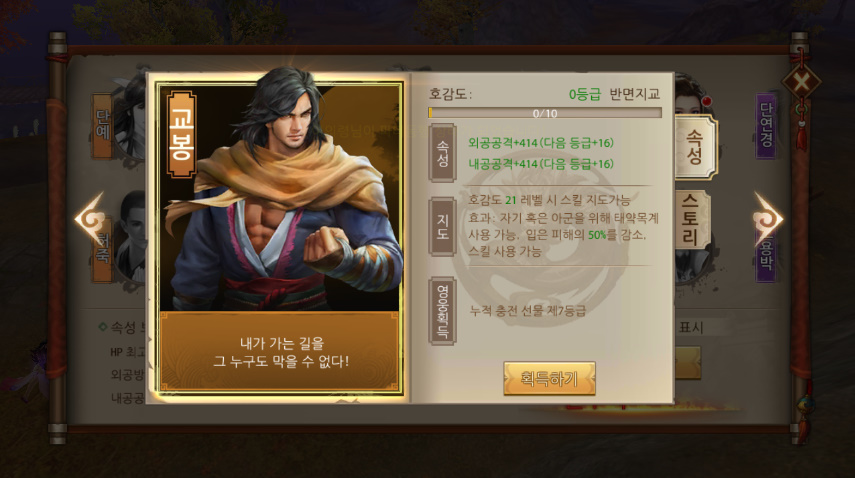Image resolution: width=855 pixels, height=478 pixels.
Task: Click the 영웅획득 label icon
Action: [x=442, y=311]
